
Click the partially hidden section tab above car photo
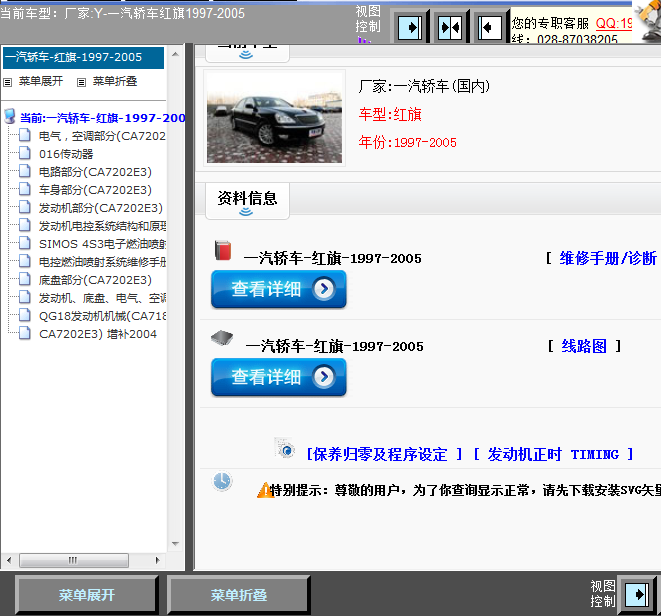(247, 53)
